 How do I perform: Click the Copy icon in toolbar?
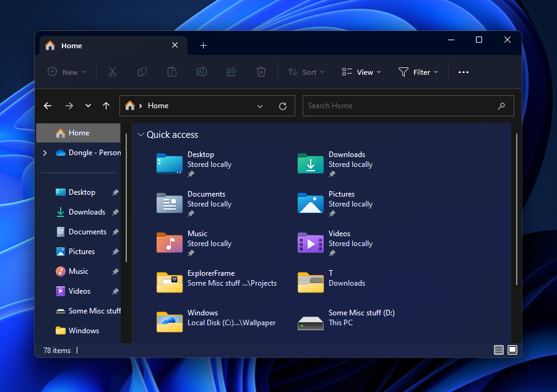click(x=142, y=72)
